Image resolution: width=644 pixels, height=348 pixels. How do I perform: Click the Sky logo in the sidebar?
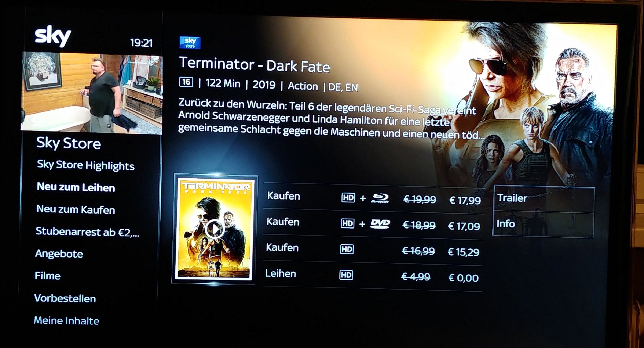[x=53, y=36]
